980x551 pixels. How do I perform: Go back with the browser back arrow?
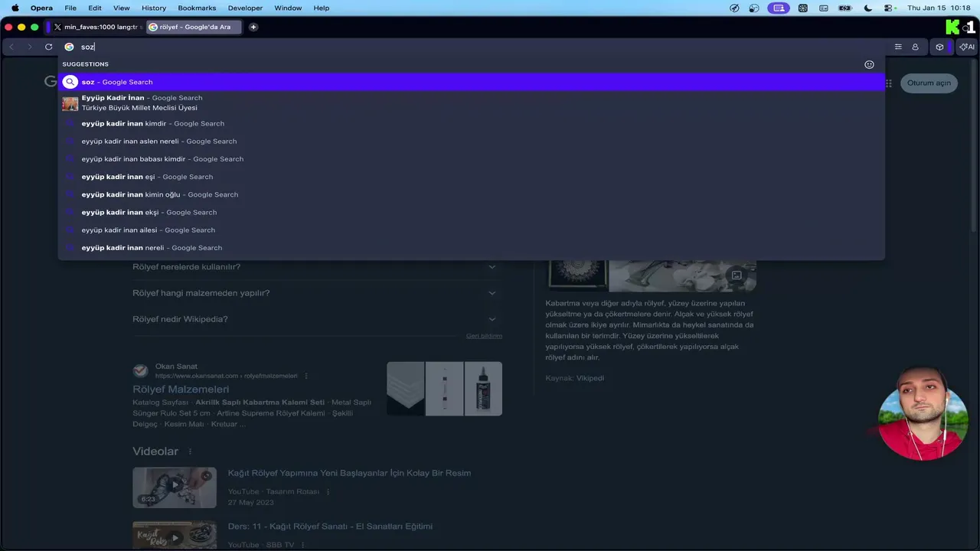(x=11, y=47)
